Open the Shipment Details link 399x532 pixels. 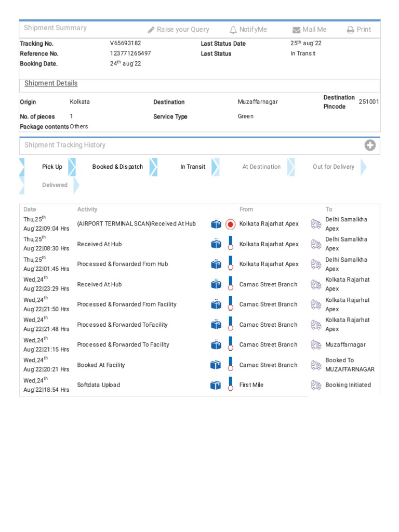(51, 83)
